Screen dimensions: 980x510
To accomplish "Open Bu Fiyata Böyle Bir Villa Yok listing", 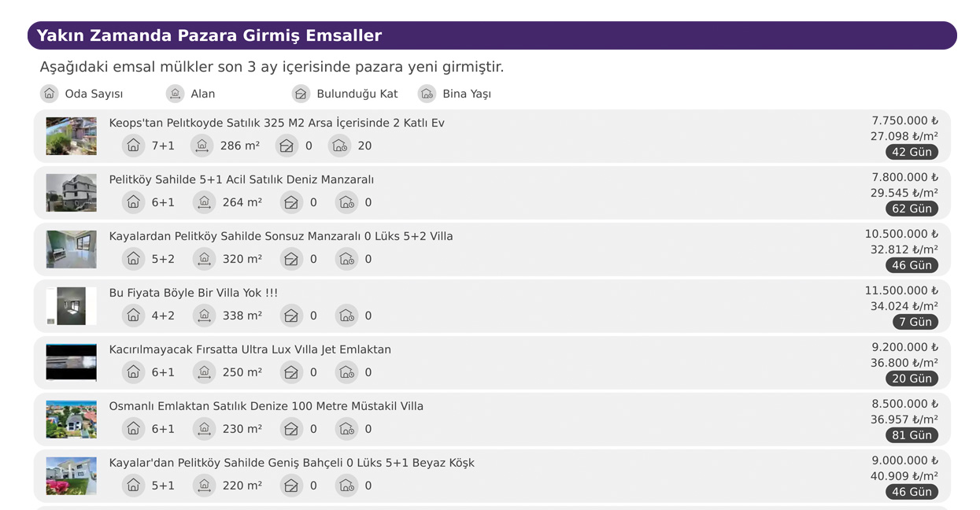I will point(193,293).
